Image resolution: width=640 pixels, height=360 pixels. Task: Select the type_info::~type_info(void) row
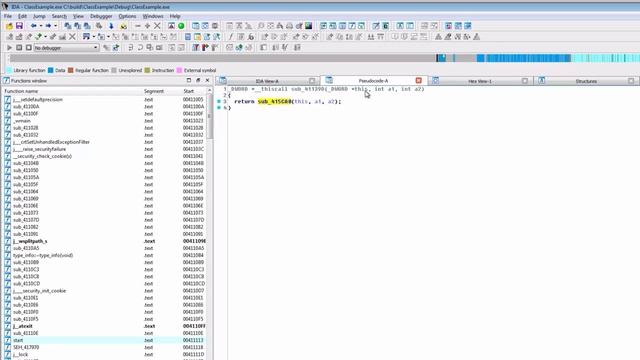point(106,256)
